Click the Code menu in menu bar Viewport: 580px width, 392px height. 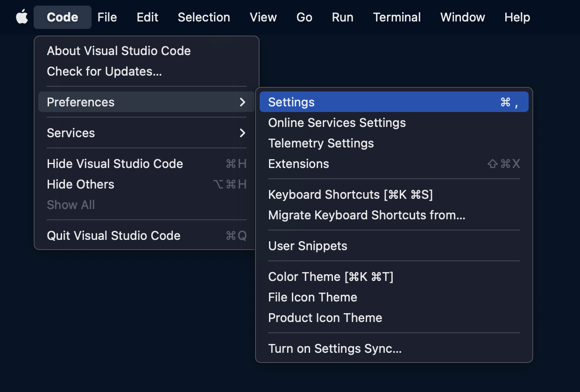[x=63, y=17]
